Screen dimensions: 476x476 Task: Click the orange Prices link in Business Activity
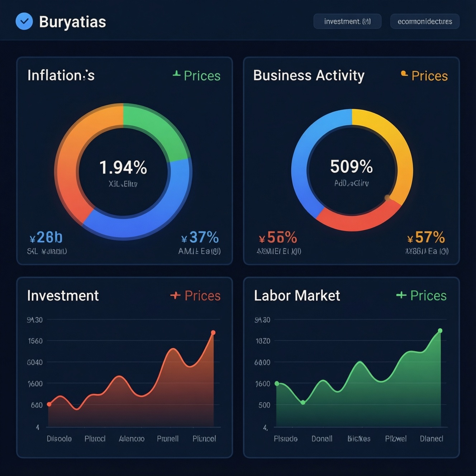pos(429,76)
